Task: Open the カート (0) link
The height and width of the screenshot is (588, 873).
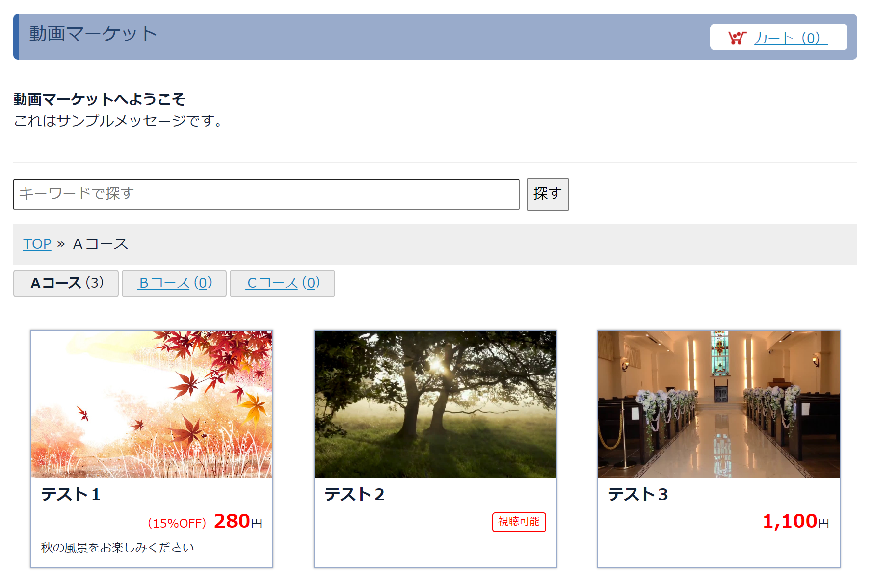Action: click(x=791, y=38)
